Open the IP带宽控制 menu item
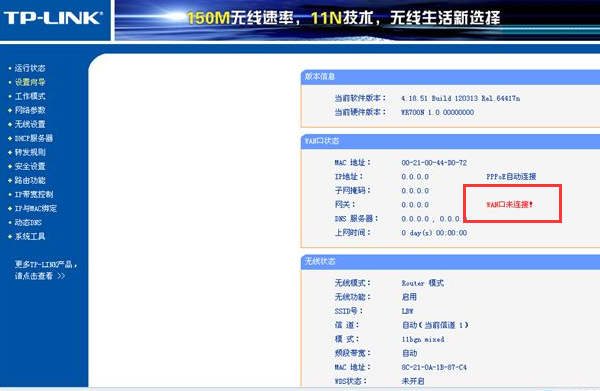The image size is (600, 391). (34, 194)
